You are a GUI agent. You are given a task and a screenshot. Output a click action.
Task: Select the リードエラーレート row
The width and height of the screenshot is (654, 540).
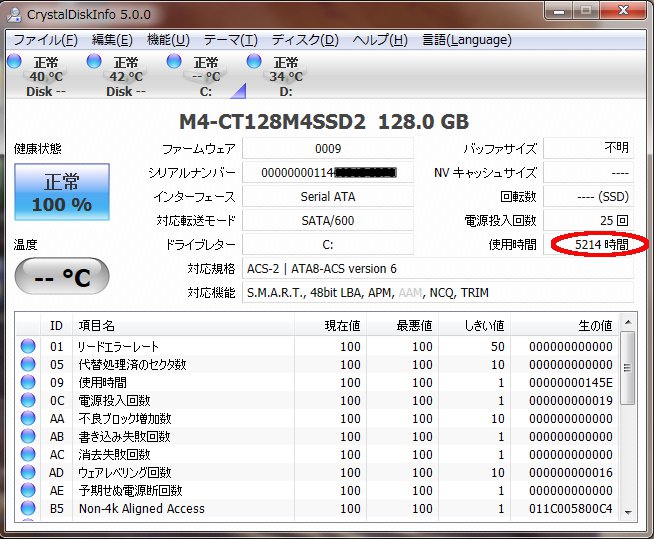[x=317, y=346]
